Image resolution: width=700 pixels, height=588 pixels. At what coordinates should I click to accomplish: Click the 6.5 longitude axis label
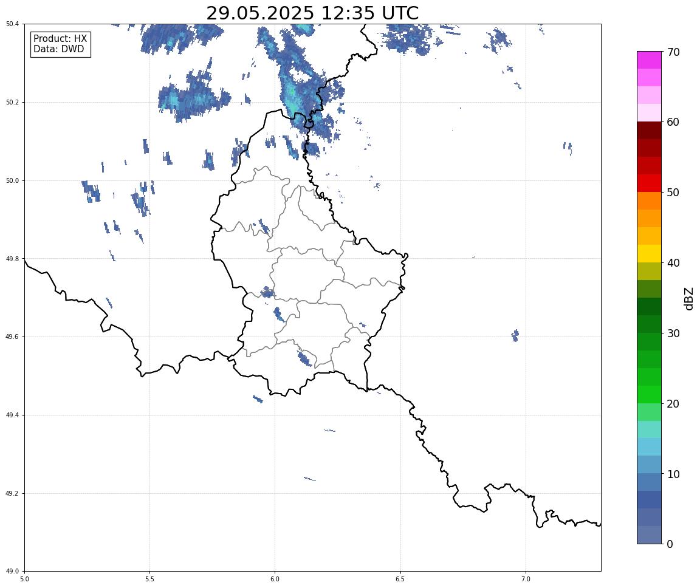pyautogui.click(x=400, y=579)
